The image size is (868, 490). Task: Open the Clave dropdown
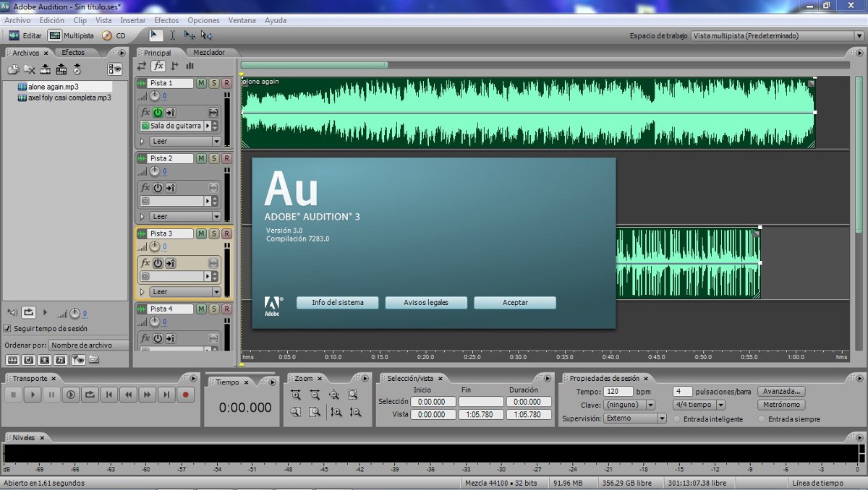629,405
